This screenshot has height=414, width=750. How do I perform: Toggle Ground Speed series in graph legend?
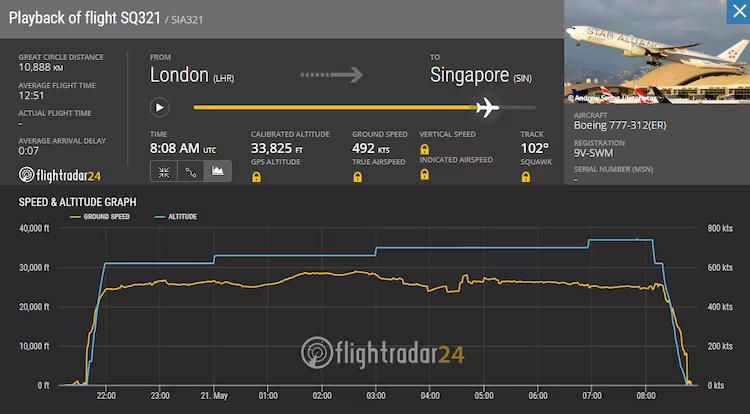click(100, 216)
